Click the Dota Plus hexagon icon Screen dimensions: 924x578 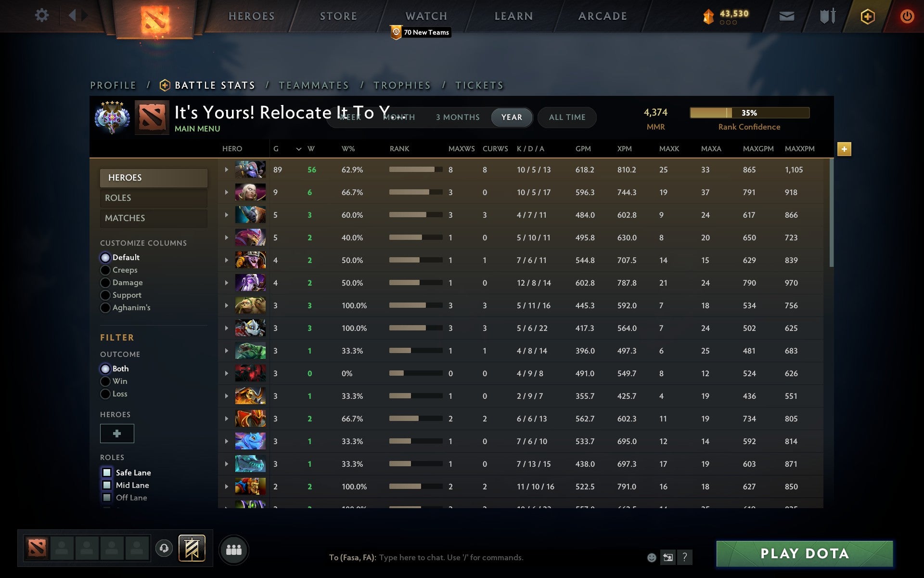(867, 15)
